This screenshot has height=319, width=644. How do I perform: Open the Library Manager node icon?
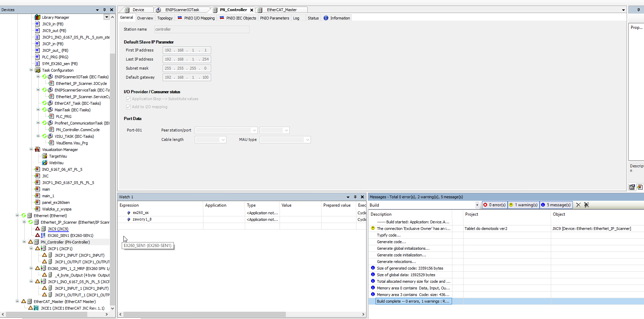tap(38, 17)
